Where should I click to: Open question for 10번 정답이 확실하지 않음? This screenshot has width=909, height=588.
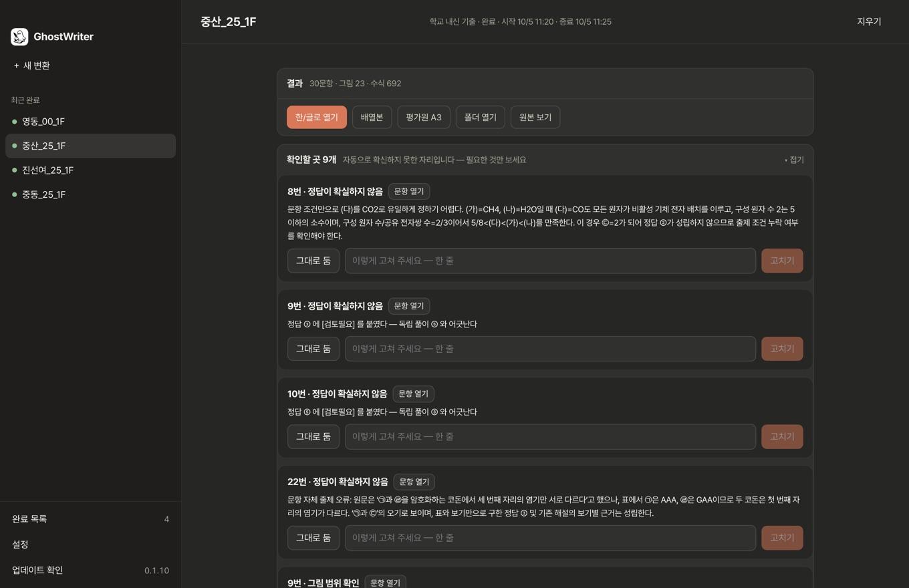click(414, 394)
